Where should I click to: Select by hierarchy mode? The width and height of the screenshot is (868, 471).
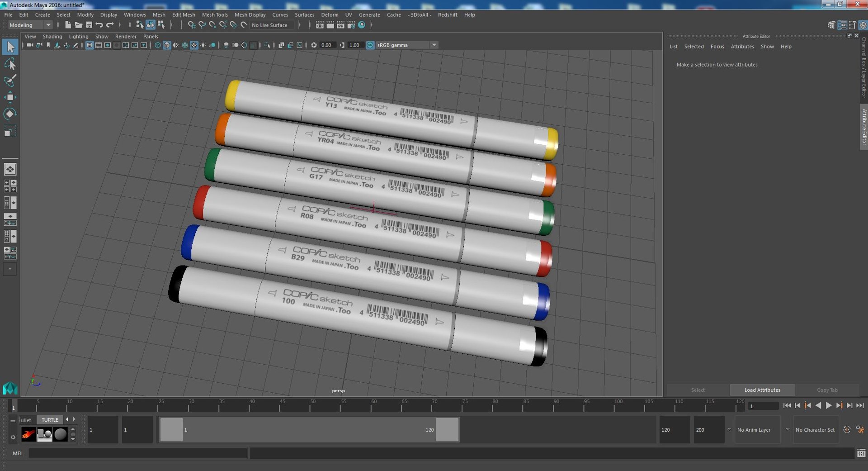click(140, 25)
